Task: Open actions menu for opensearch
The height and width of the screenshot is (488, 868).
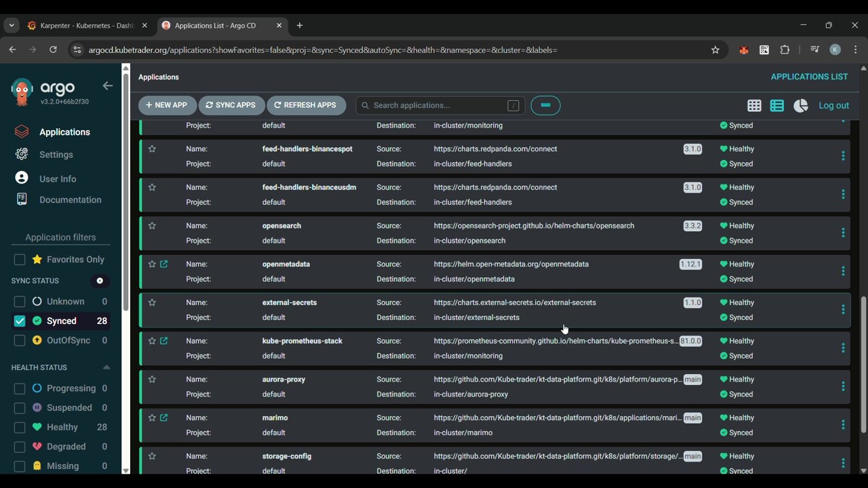Action: [x=843, y=232]
